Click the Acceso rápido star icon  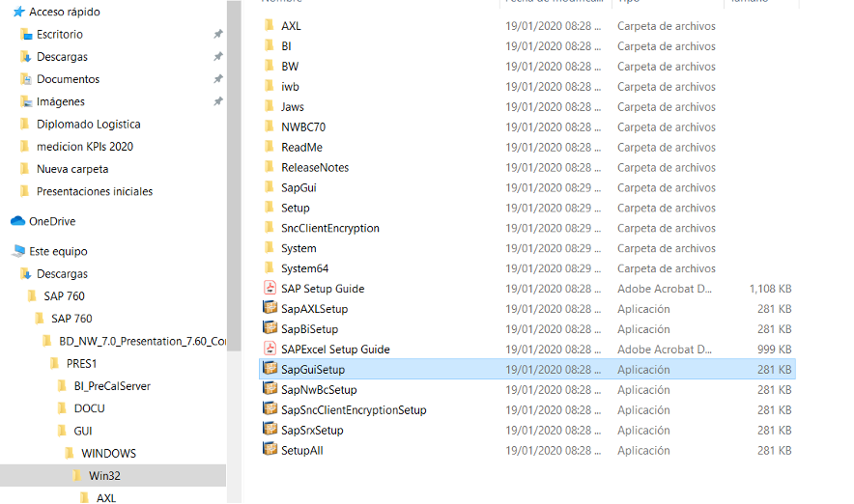[17, 12]
